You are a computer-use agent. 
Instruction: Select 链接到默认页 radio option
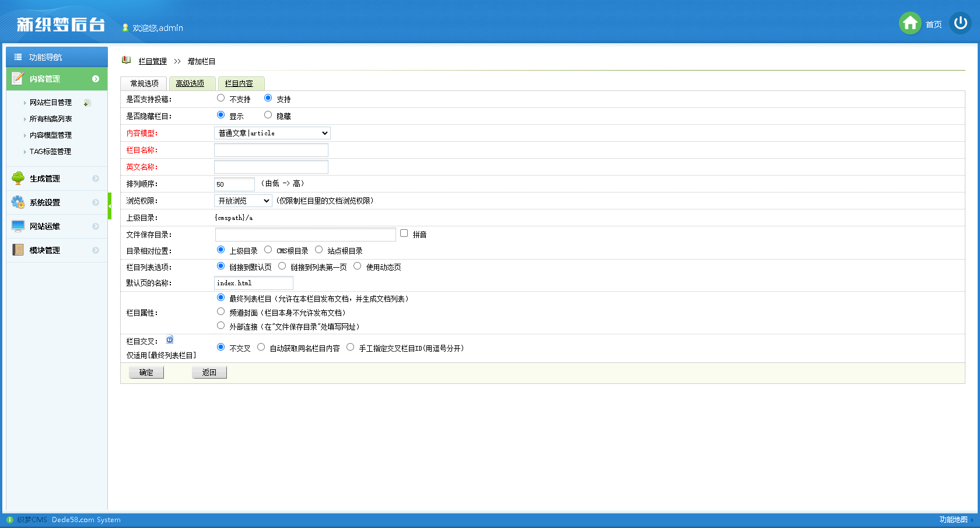(x=220, y=266)
